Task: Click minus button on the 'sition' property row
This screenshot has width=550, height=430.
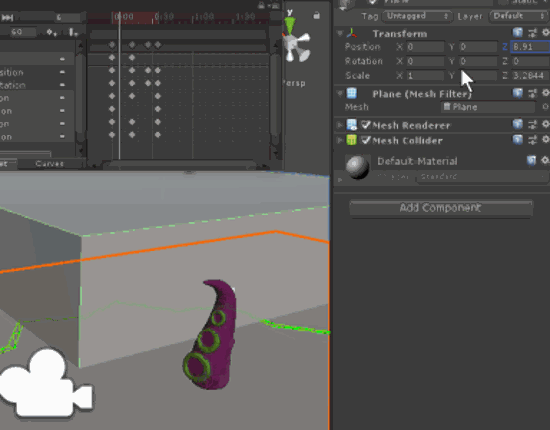Action: [62, 72]
